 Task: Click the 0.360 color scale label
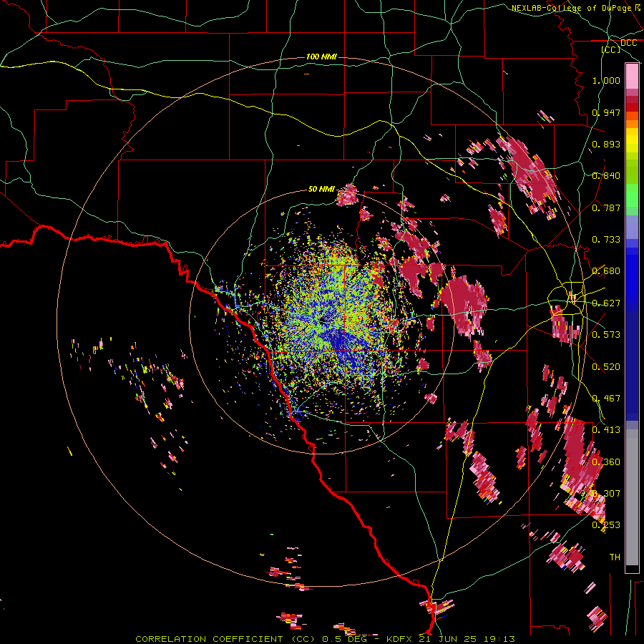[x=606, y=462]
